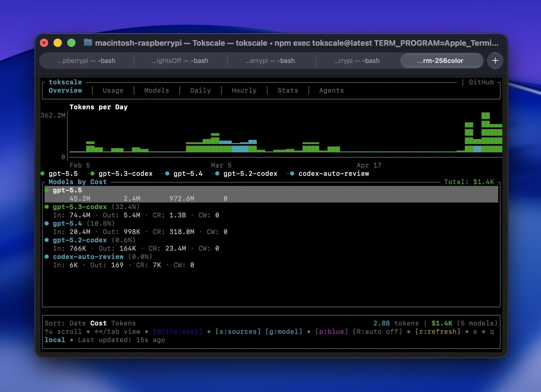Select the ...rm-256color terminal tab
Screen dimensions: 541x392
441,61
